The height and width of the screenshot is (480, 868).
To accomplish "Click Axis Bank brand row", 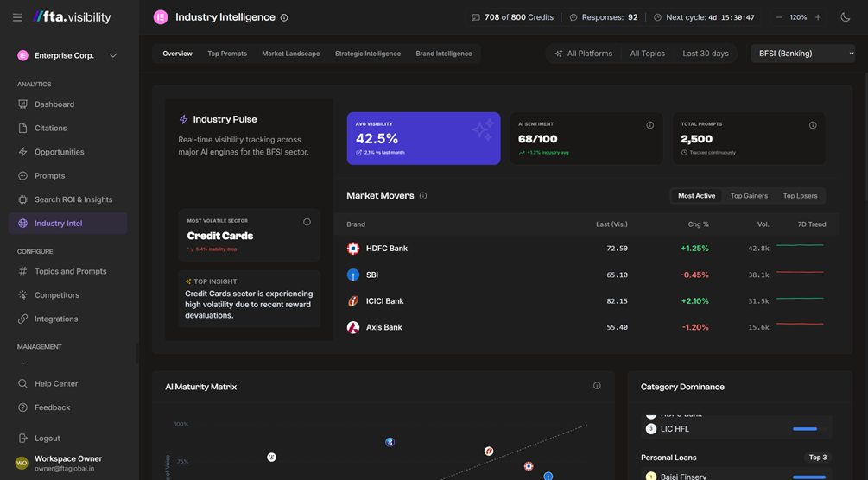I will click(x=586, y=327).
